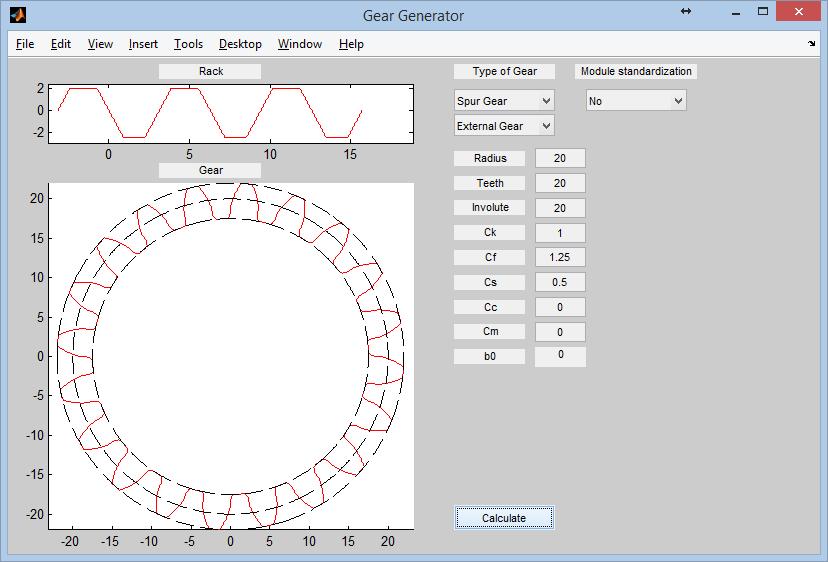Click into the Cm value field

pyautogui.click(x=560, y=332)
